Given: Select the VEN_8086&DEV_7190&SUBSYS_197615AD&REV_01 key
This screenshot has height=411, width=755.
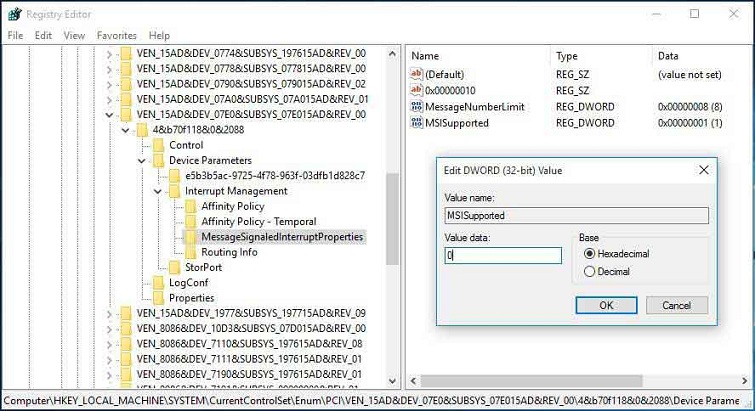Looking at the screenshot, I should coord(249,374).
